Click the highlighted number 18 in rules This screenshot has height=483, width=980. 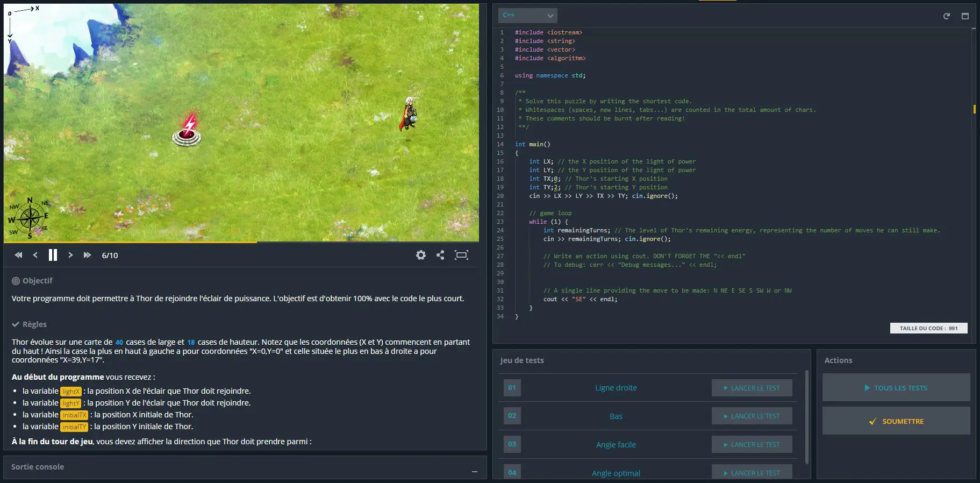191,342
